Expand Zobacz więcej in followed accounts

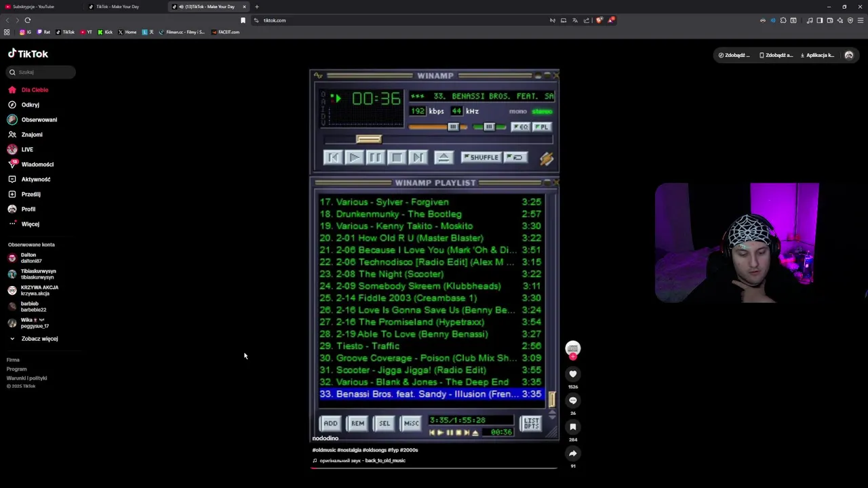33,339
